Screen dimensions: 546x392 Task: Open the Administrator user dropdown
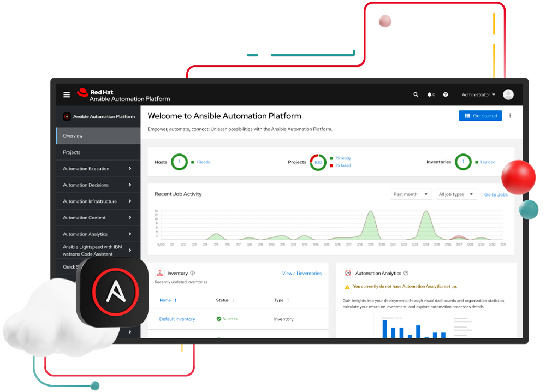pyautogui.click(x=478, y=94)
